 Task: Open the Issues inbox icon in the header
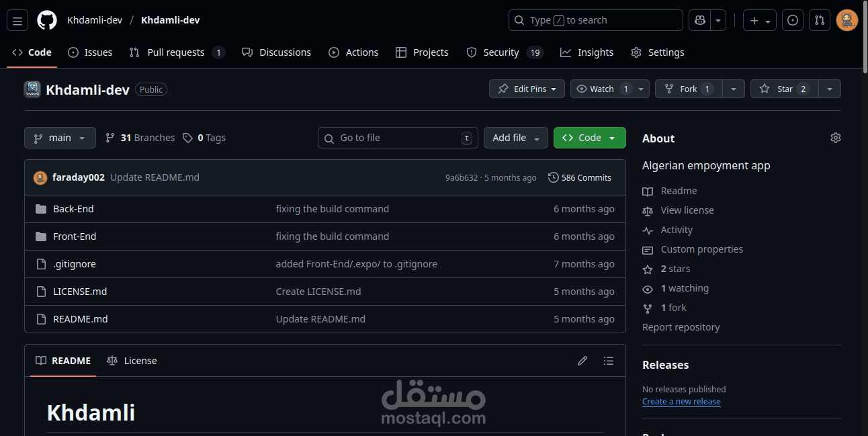[793, 20]
